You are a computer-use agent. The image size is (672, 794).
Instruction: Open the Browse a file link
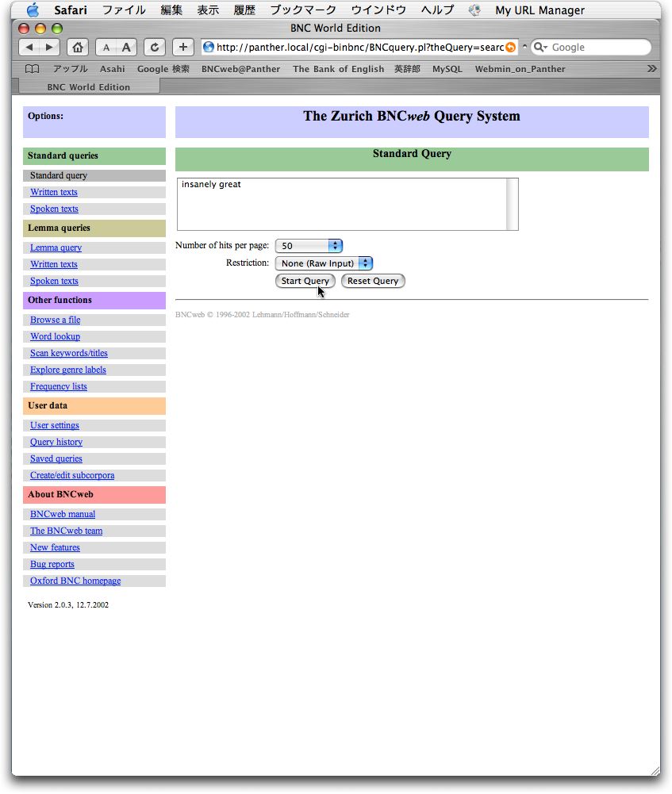(x=56, y=320)
